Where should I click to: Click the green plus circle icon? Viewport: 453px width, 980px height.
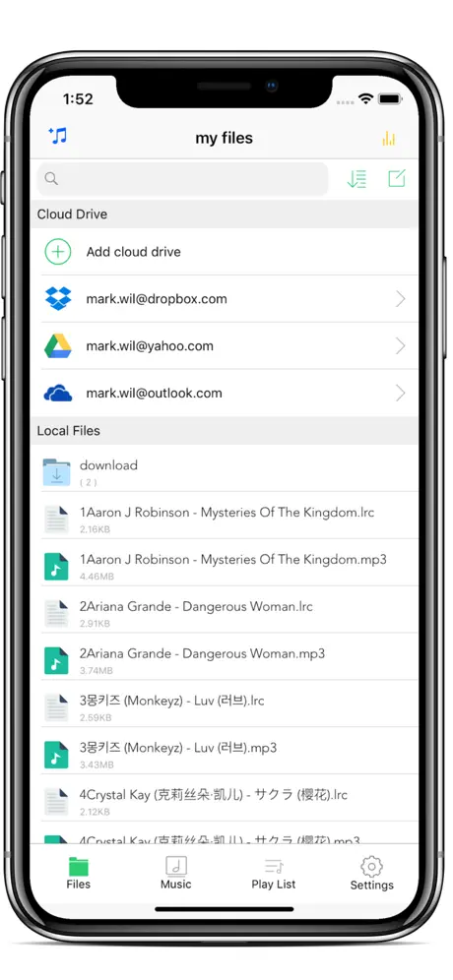click(x=57, y=252)
